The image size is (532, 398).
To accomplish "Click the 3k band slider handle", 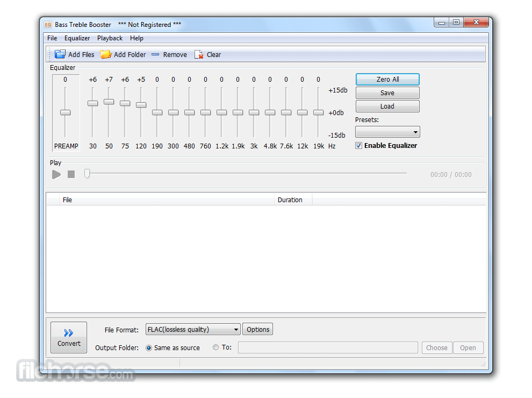I will click(x=254, y=112).
